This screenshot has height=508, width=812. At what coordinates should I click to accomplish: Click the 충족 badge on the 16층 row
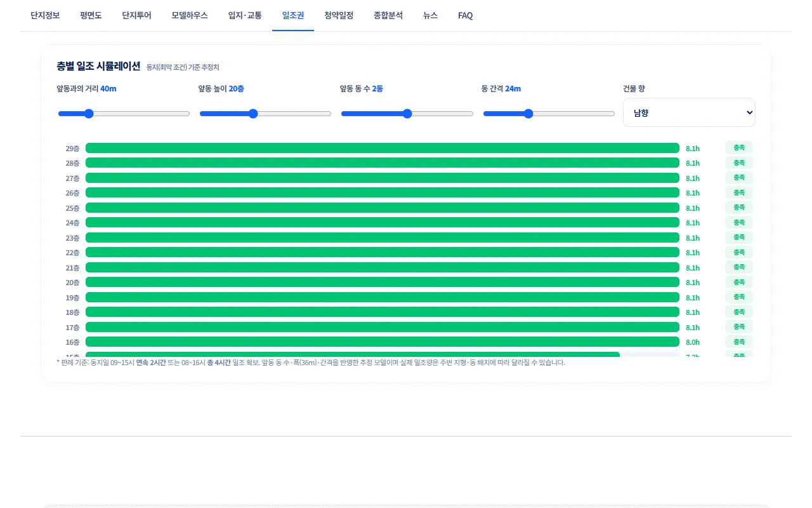pyautogui.click(x=739, y=342)
